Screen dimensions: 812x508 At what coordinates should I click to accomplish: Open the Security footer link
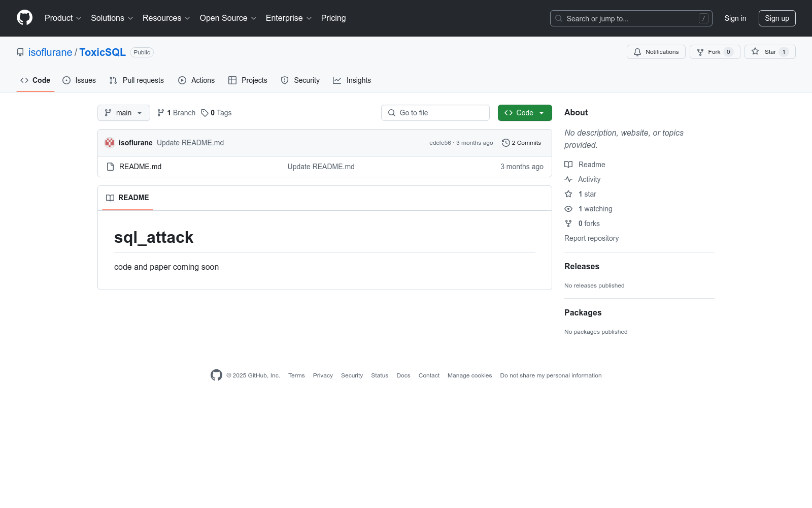click(352, 375)
